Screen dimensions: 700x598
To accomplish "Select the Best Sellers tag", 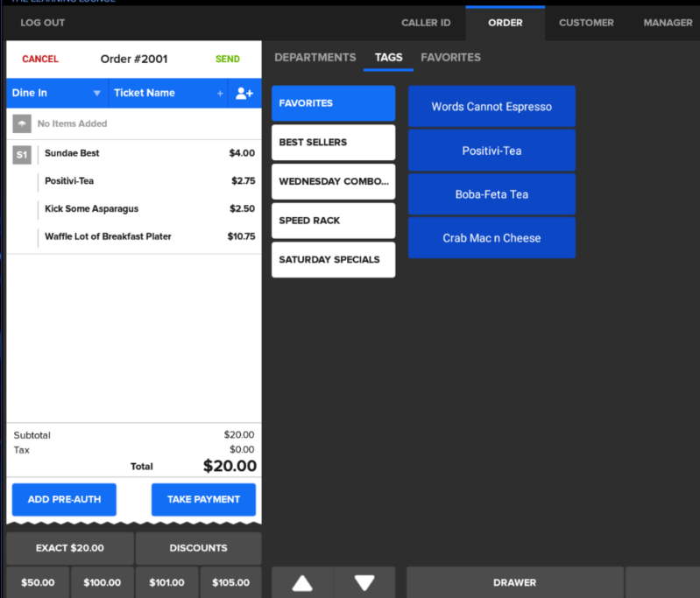I will coord(333,142).
